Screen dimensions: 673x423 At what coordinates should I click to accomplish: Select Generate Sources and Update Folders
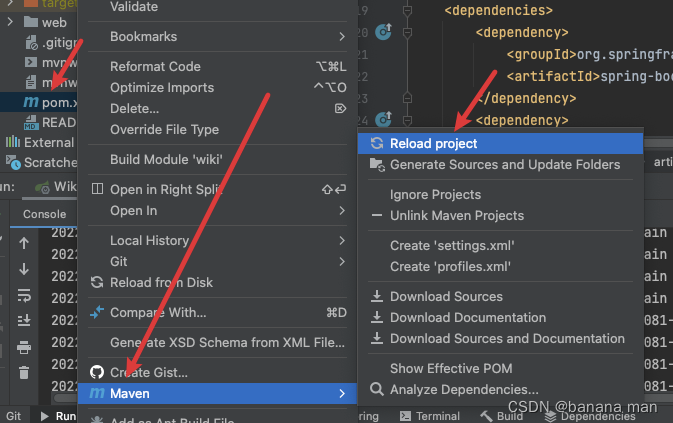coord(500,165)
